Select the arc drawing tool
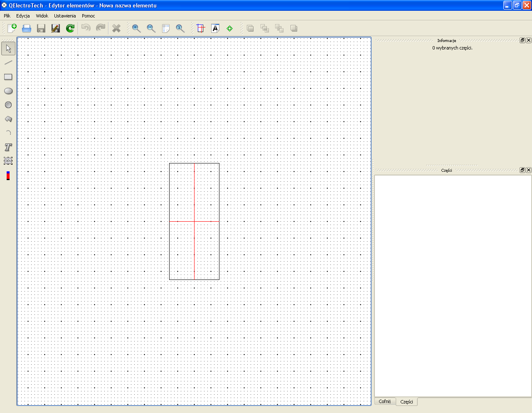This screenshot has width=532, height=413. [x=8, y=133]
